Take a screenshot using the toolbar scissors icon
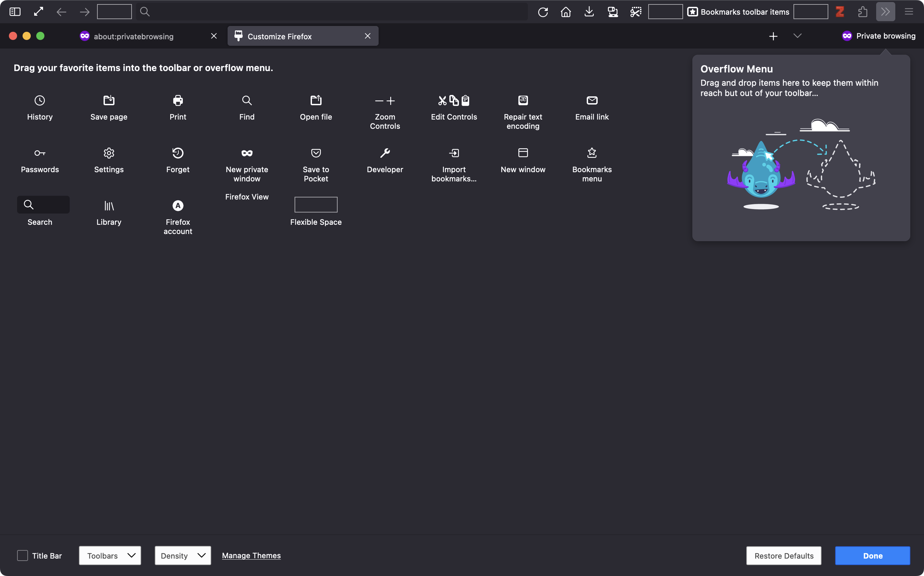The image size is (924, 576). point(636,11)
